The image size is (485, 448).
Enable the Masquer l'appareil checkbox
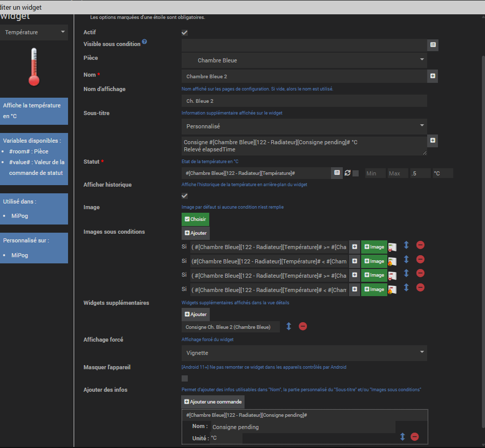(185, 378)
